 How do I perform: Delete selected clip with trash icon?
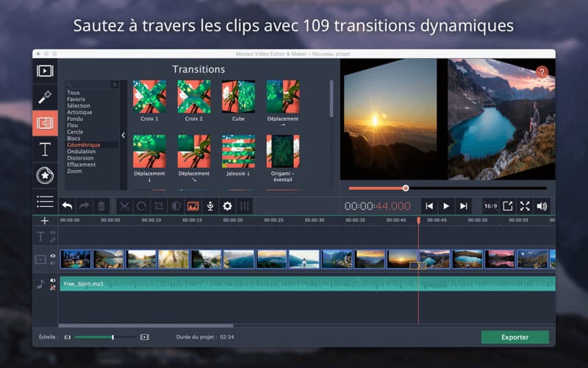point(101,206)
